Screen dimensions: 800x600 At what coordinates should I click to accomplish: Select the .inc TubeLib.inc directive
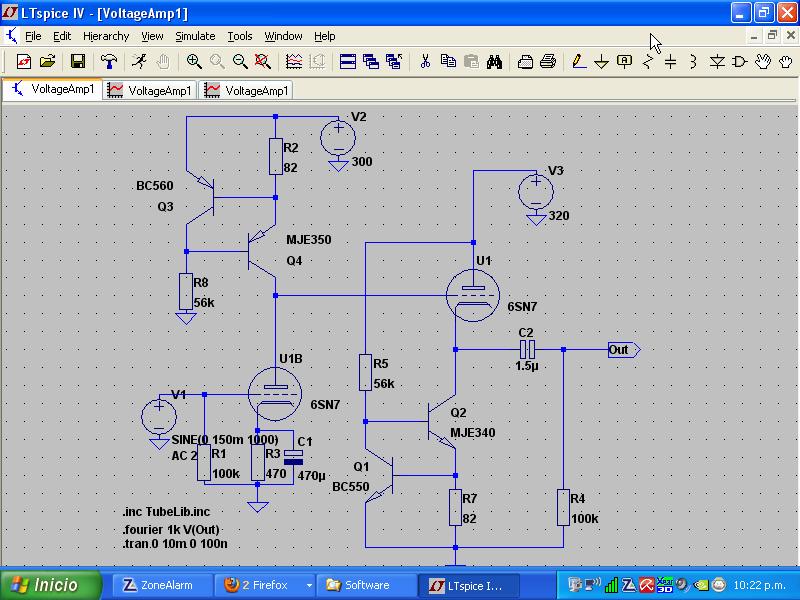tap(166, 512)
